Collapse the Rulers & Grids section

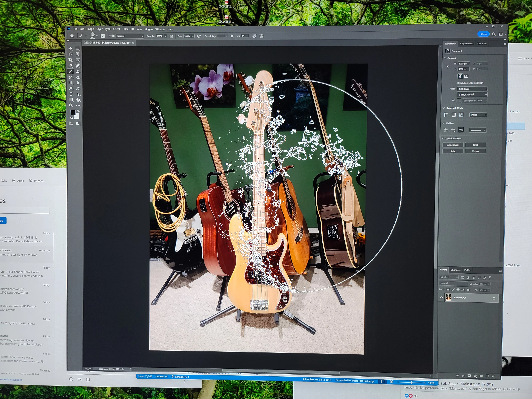click(x=444, y=108)
